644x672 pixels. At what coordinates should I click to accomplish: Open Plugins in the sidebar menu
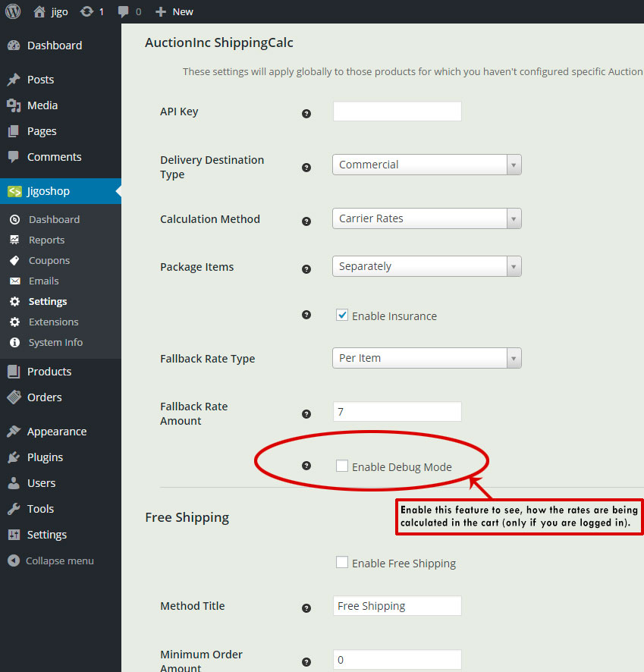[x=45, y=457]
